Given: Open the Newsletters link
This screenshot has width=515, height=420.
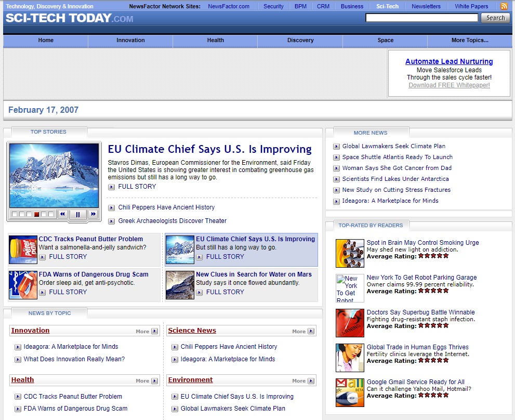Looking at the screenshot, I should [426, 6].
